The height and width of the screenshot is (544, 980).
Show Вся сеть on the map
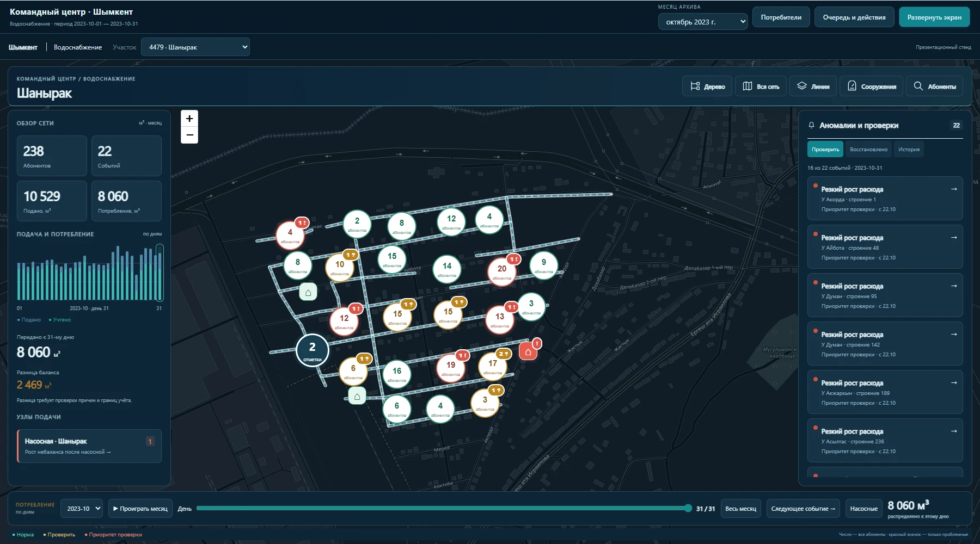(761, 86)
